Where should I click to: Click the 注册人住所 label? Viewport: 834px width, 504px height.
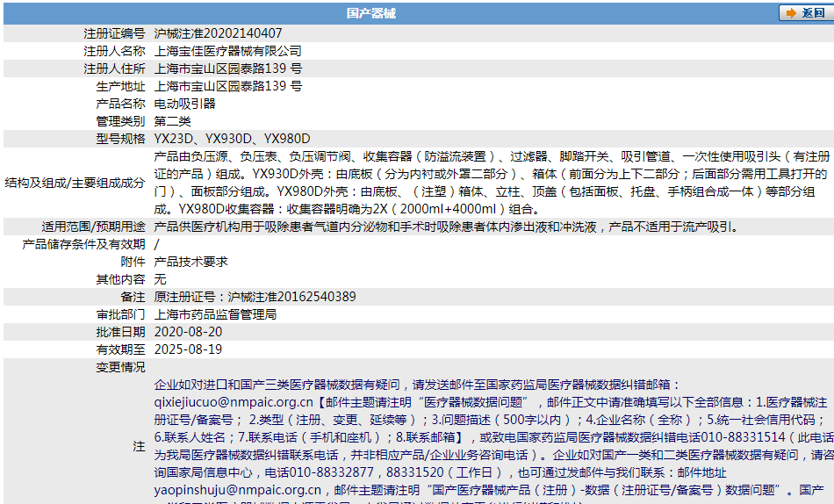pos(114,68)
